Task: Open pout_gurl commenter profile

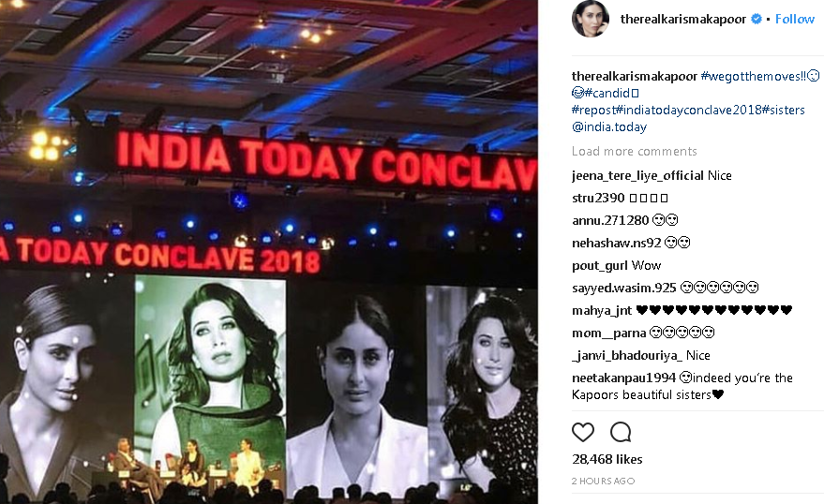Action: coord(599,266)
